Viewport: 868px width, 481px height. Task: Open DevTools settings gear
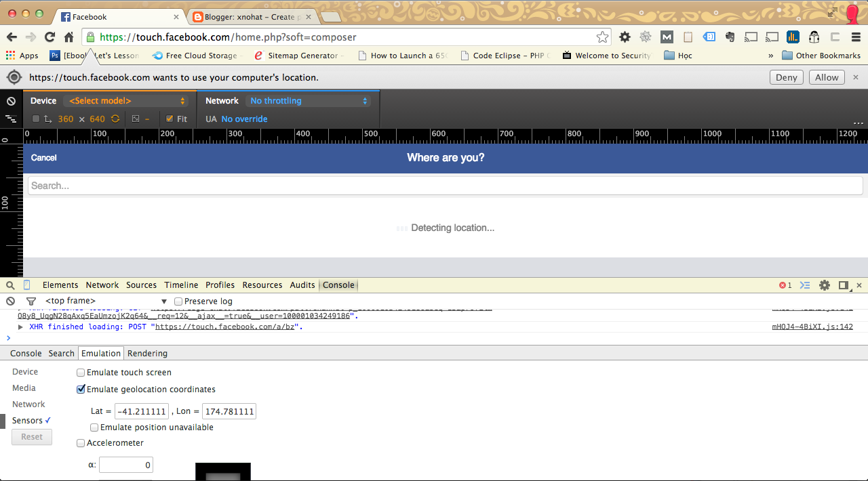click(825, 285)
